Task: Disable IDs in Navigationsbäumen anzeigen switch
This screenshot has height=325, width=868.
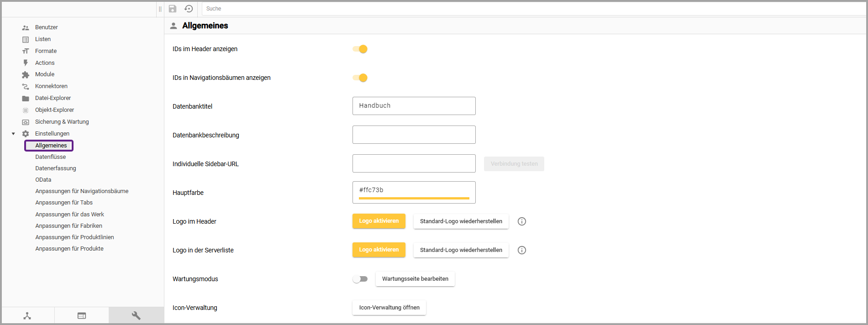Action: point(360,78)
